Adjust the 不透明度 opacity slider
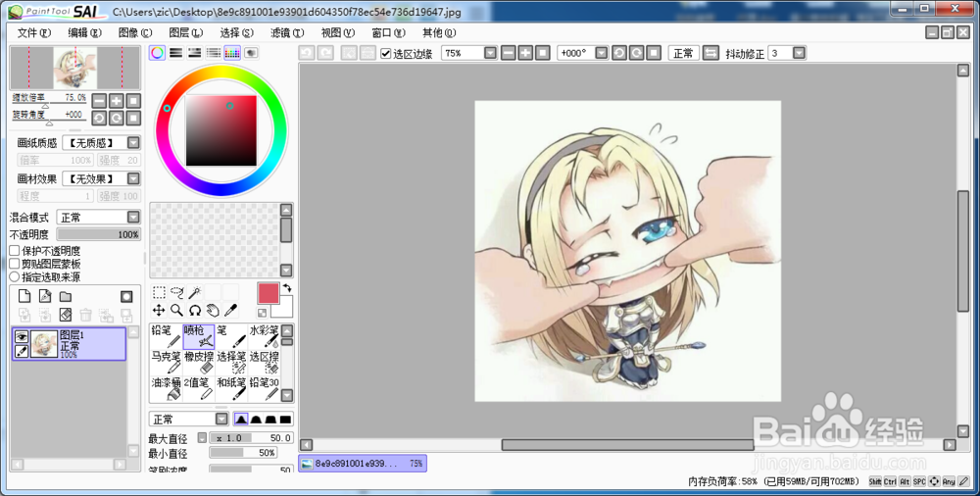Screen dimensions: 980x496 [x=99, y=234]
